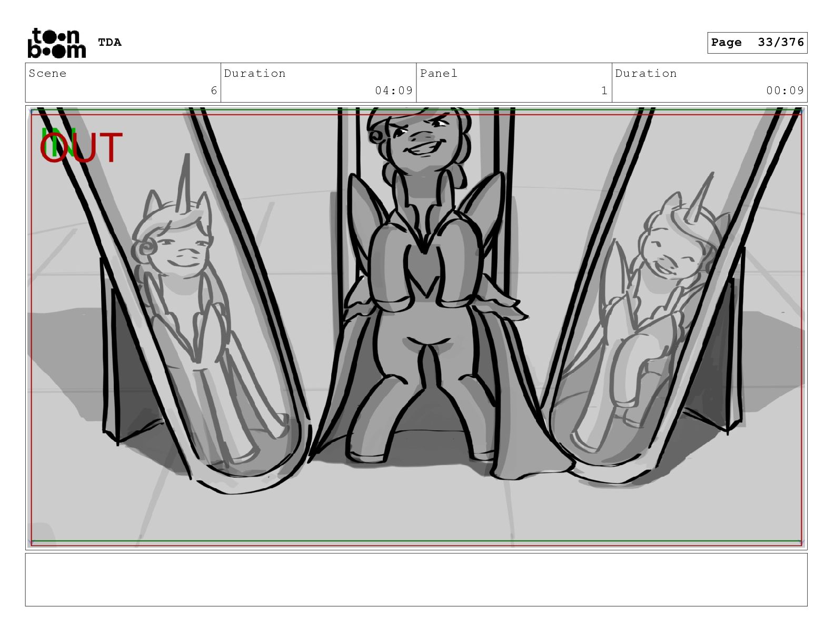
Task: Click panel duration value 00:09
Action: [x=785, y=90]
